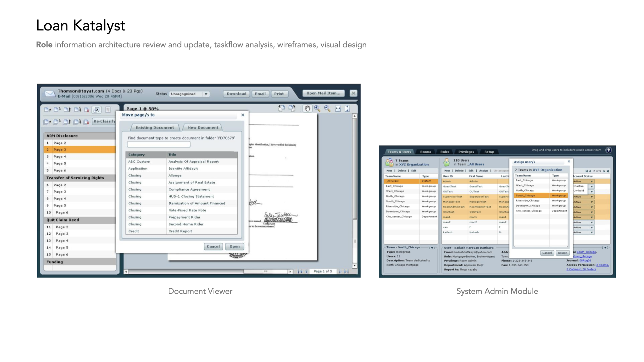The height and width of the screenshot is (362, 644).
Task: Click the move page to document icon
Action: (x=97, y=110)
